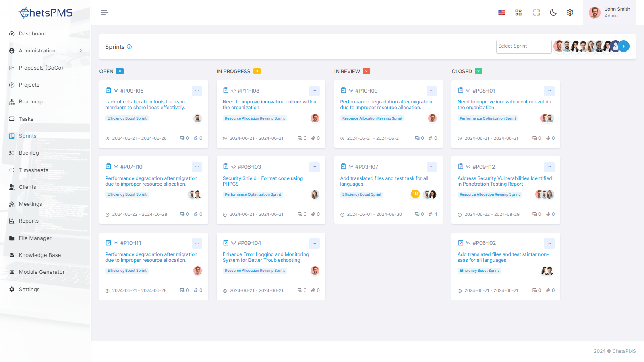Expand the Administration menu
The height and width of the screenshot is (362, 644).
(x=45, y=51)
